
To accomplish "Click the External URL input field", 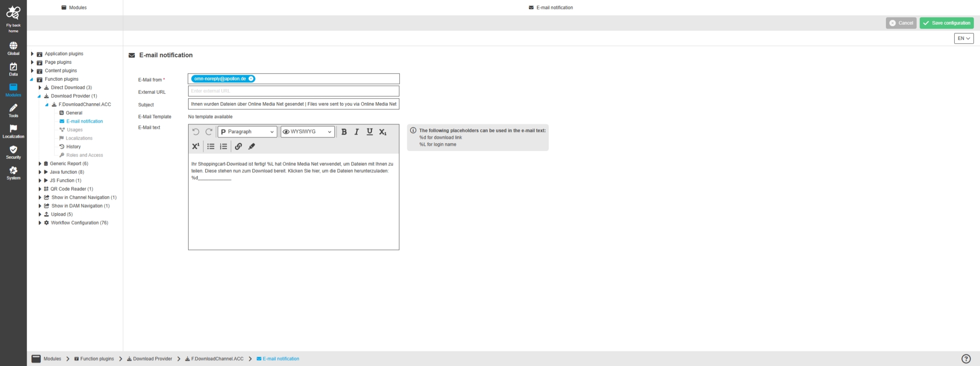I will 293,91.
